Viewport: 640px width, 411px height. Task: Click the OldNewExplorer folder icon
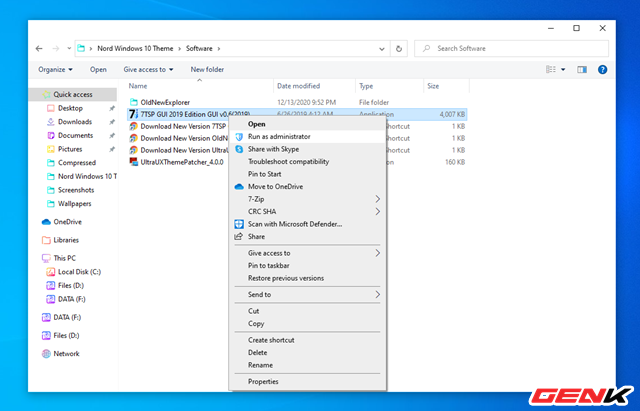133,102
